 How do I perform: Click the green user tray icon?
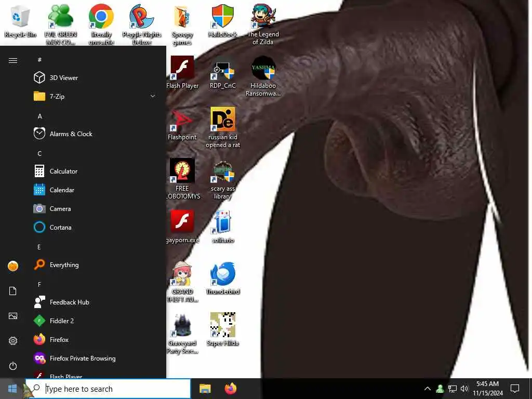pyautogui.click(x=440, y=389)
